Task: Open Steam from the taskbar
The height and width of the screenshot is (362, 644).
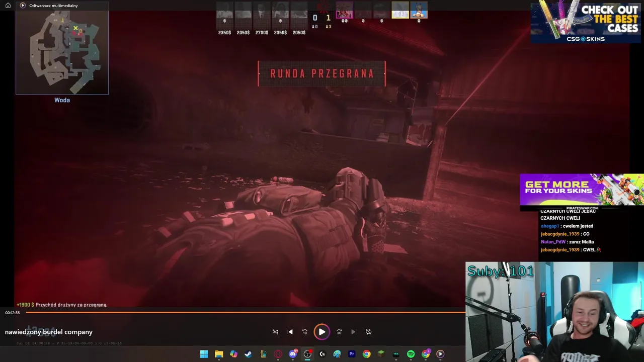Action: click(248, 354)
